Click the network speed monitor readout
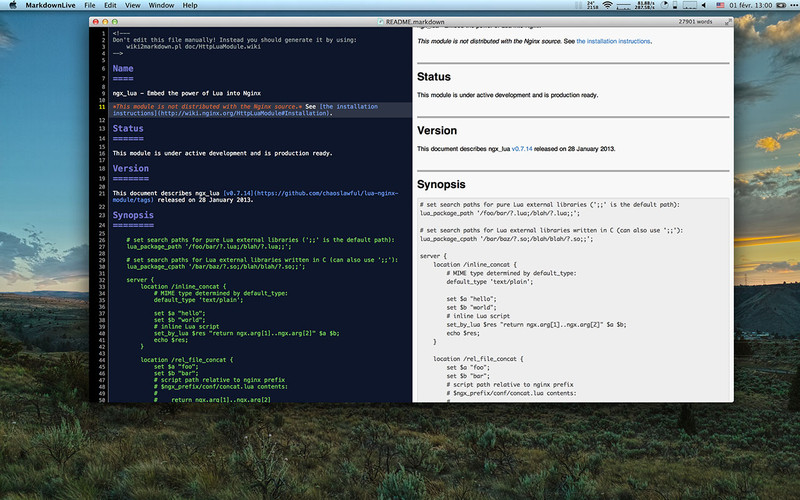Screen dimensions: 800x500 coord(644,5)
